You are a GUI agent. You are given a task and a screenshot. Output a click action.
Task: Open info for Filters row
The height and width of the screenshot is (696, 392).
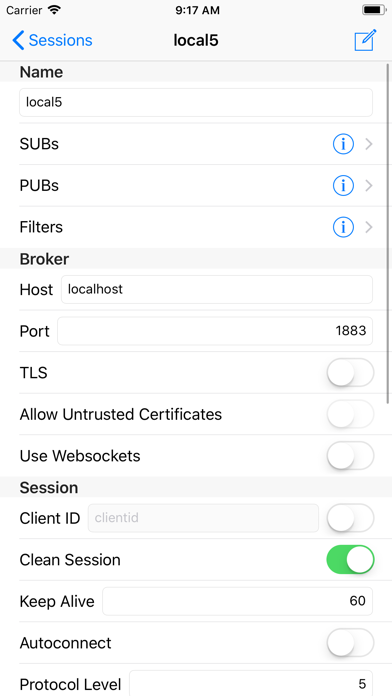pos(343,227)
